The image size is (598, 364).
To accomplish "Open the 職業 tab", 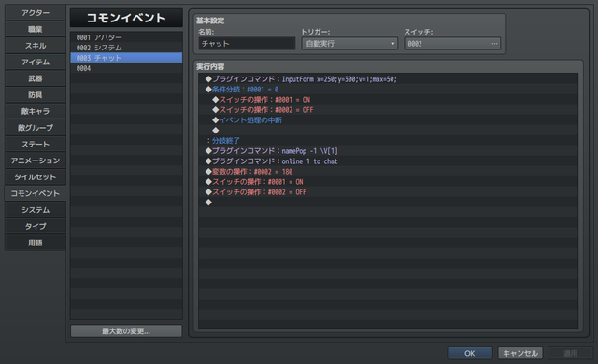I will [36, 29].
